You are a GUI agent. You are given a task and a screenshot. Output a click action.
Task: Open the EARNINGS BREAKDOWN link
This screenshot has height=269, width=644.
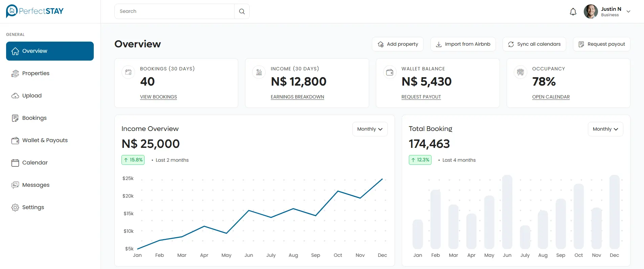click(297, 97)
